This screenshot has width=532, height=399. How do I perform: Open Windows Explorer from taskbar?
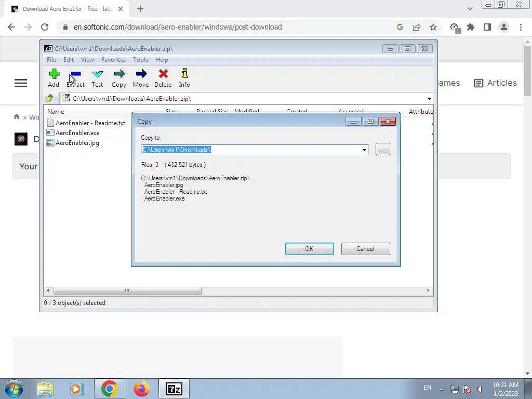pyautogui.click(x=45, y=389)
